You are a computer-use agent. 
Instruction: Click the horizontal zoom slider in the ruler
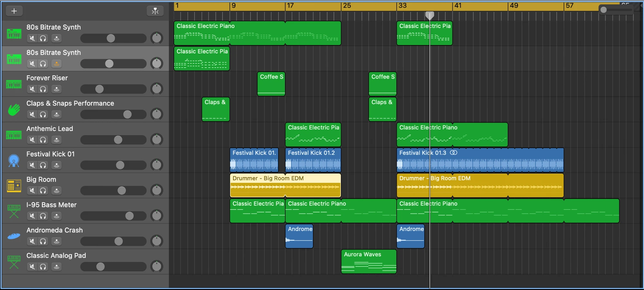616,10
